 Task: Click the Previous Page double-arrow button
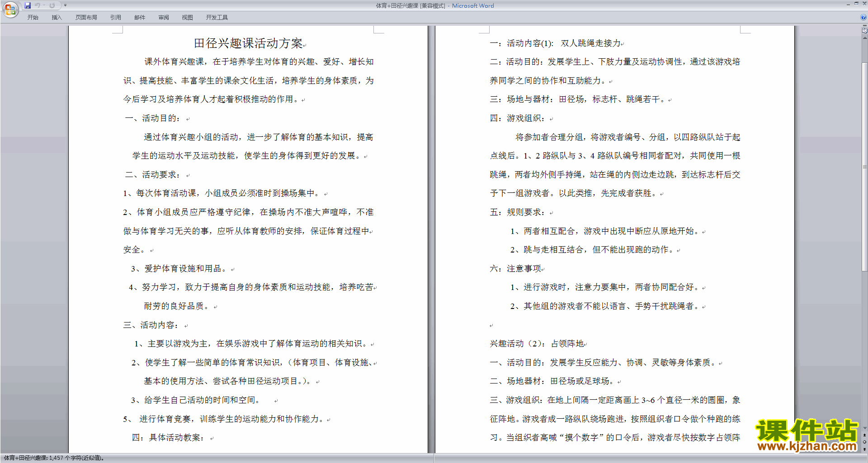click(864, 435)
